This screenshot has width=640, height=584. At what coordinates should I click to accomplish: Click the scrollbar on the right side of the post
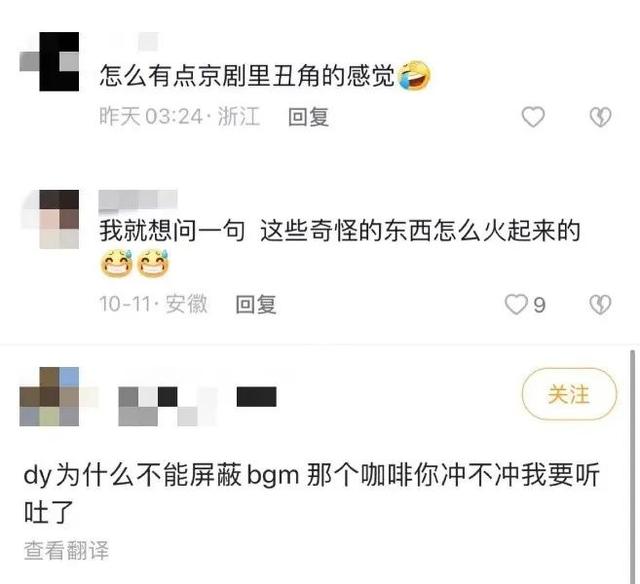[632, 465]
